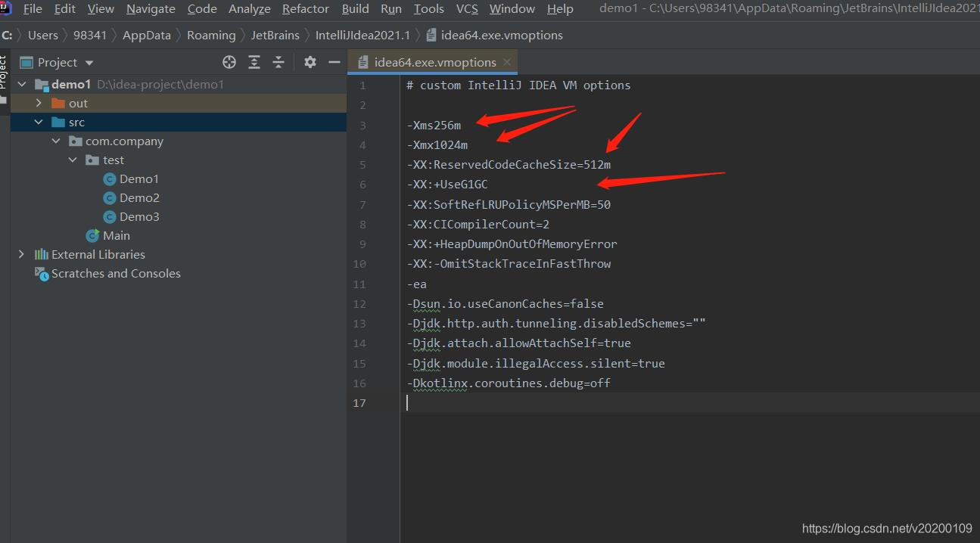Collapse the com.company package
This screenshot has height=543, width=980.
pos(56,141)
